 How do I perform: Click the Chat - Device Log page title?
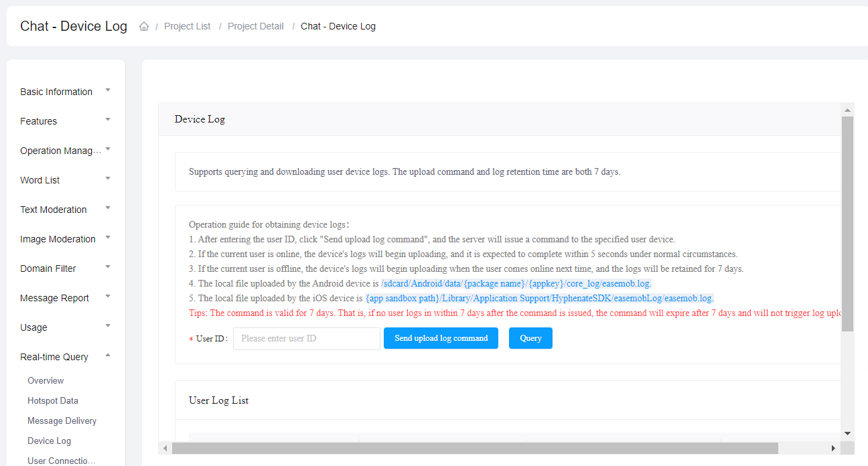(74, 26)
